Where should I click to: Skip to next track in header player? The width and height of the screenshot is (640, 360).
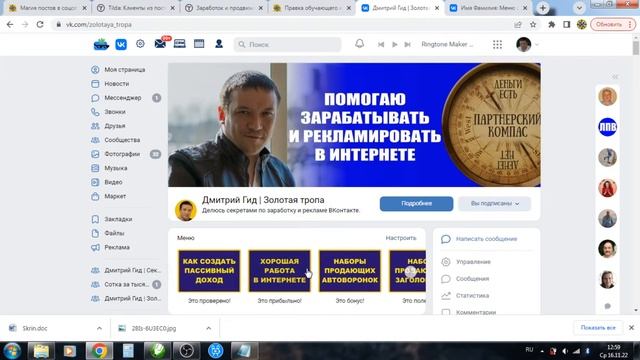tap(407, 44)
